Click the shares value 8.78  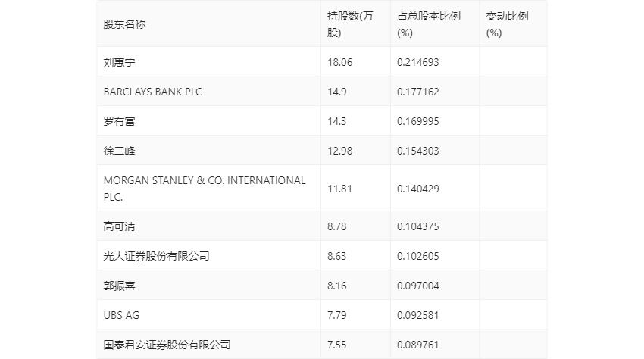(x=337, y=226)
